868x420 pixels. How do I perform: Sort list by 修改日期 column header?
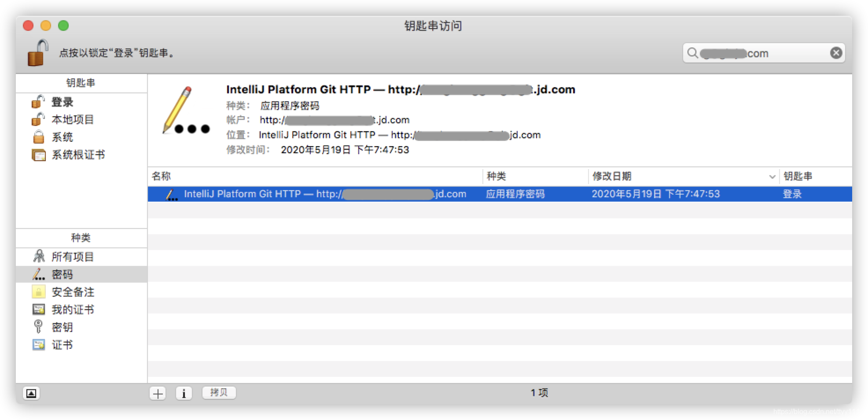(x=684, y=176)
